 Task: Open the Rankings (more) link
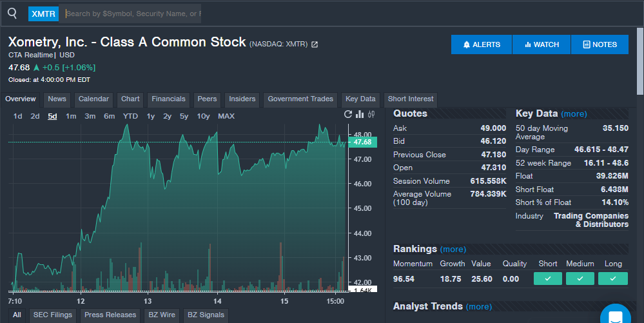[x=453, y=250]
